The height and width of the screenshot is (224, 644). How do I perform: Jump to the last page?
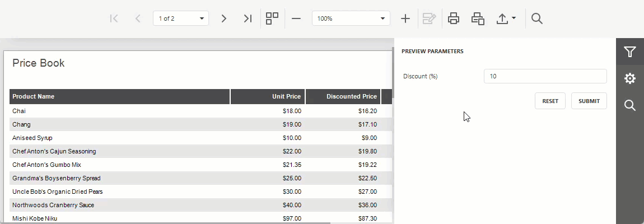[x=248, y=18]
